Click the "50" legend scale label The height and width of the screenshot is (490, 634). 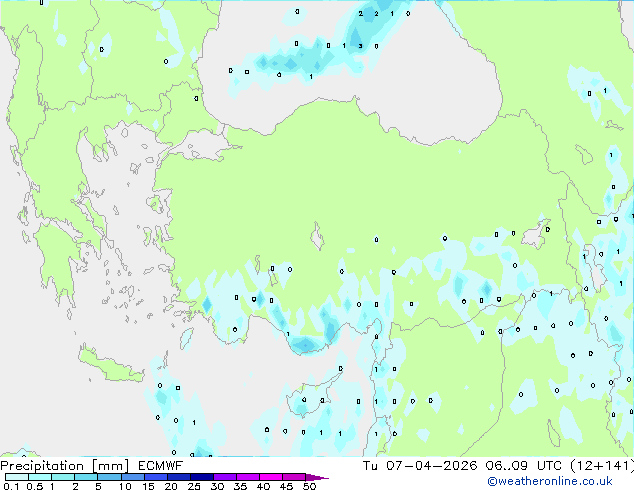(x=309, y=486)
